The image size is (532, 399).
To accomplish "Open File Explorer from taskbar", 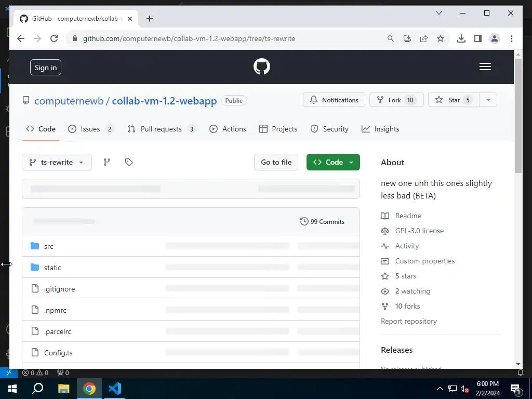I will coord(63,389).
